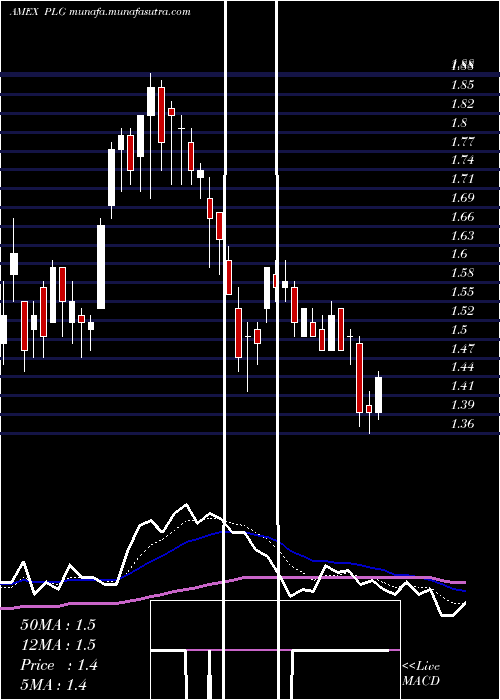Screen dimensions: 500x700
Task: Select the 1.85 price axis label
Action: [x=462, y=84]
